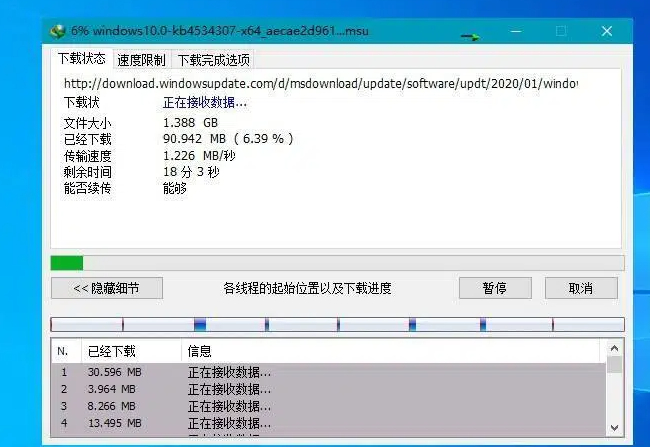
Task: Click the N. column header
Action: tap(66, 351)
